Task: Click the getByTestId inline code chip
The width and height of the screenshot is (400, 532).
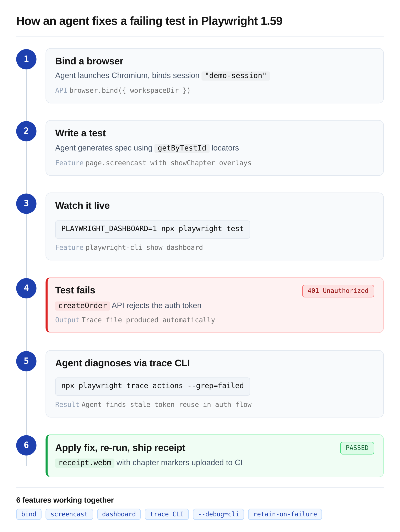Action: pos(182,148)
